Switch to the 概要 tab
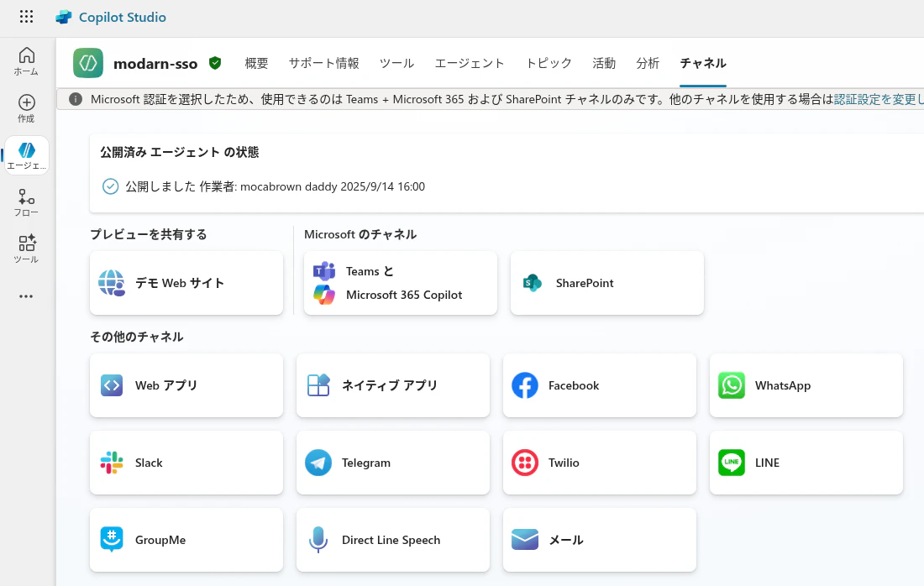 (x=257, y=63)
